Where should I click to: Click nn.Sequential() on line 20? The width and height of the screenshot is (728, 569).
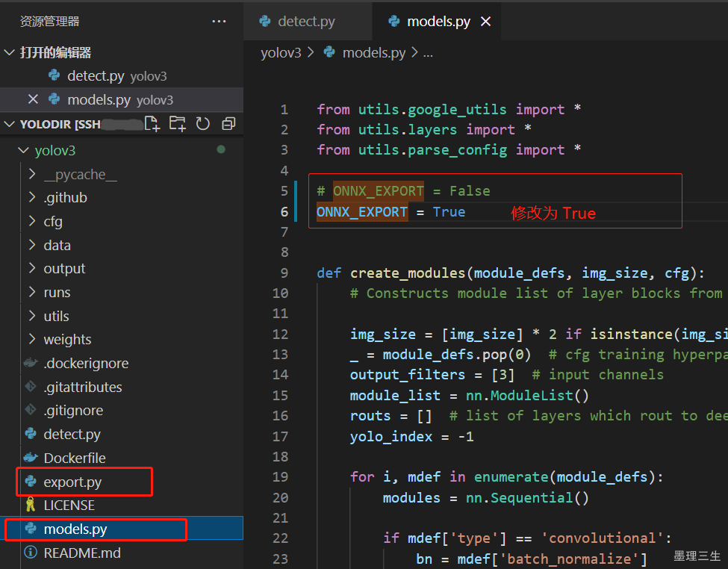tap(527, 498)
